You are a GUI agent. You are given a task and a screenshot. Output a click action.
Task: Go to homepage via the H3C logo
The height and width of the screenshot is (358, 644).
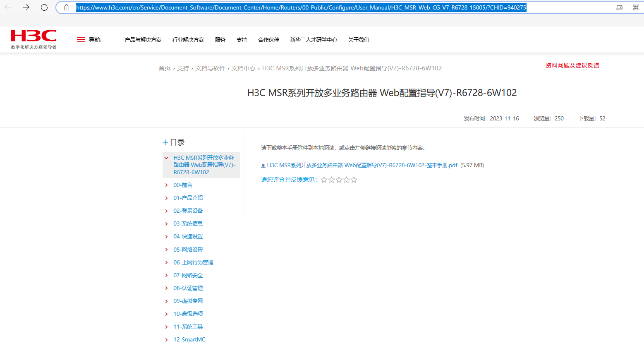coord(34,39)
